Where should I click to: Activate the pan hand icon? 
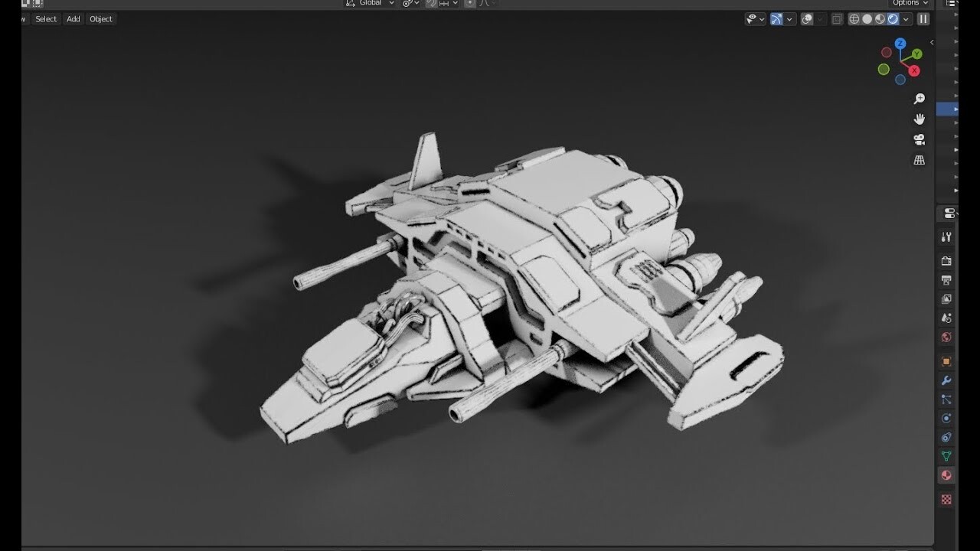919,119
